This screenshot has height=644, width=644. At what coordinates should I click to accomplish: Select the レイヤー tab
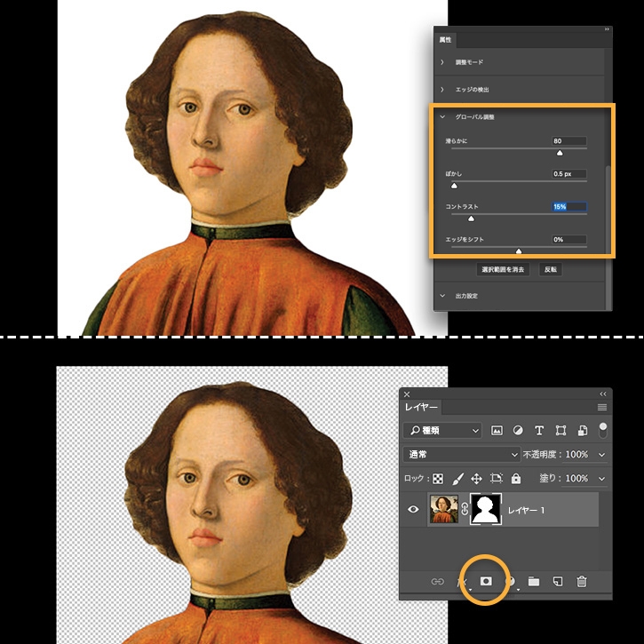tap(421, 407)
